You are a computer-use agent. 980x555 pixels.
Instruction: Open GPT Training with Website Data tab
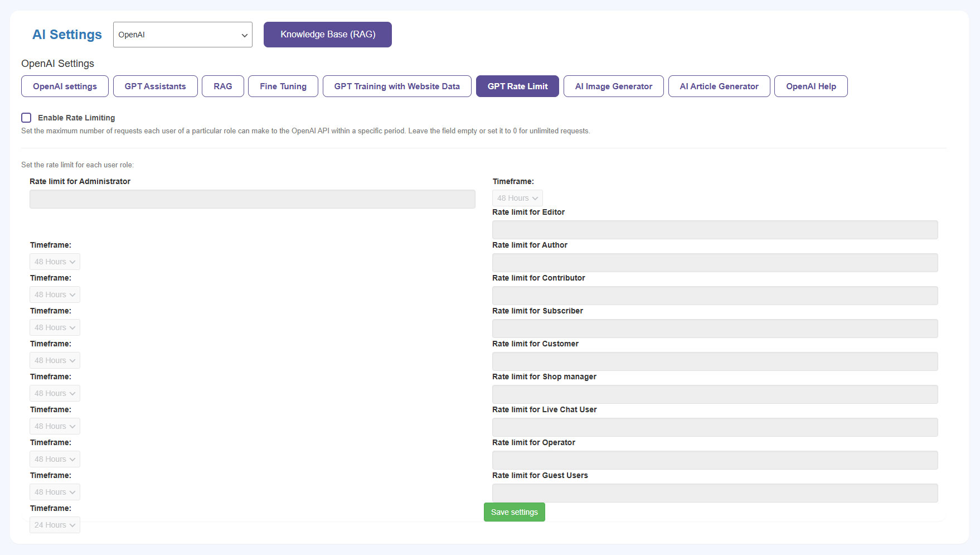(396, 86)
